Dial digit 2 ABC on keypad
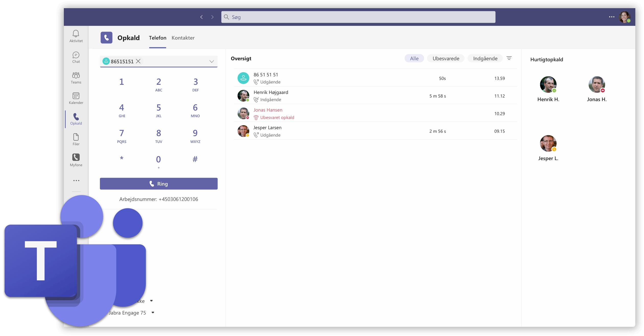This screenshot has height=336, width=644. tap(159, 85)
